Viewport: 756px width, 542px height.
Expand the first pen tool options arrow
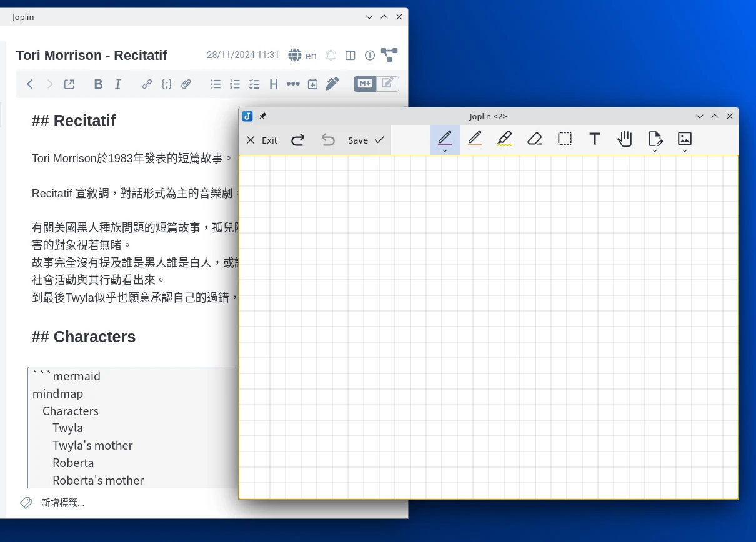coord(445,151)
